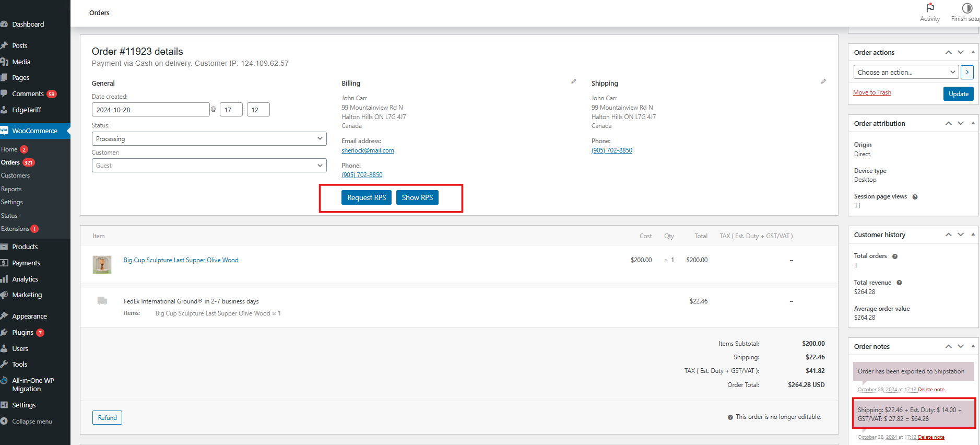Viewport: 980px width, 445px height.
Task: Click the minute input field showing 12
Action: coord(258,110)
